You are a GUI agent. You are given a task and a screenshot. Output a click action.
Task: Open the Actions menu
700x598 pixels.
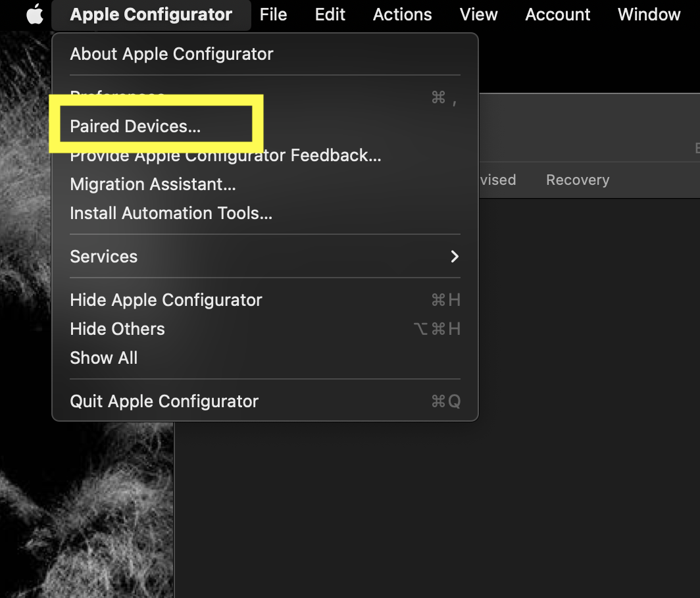pos(402,14)
